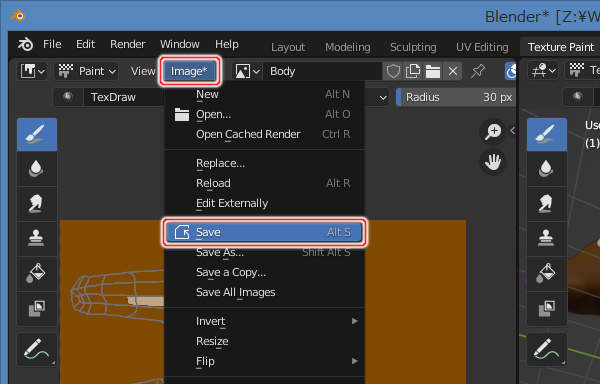
Task: Select the Mask tool in 3D viewport
Action: pyautogui.click(x=547, y=308)
